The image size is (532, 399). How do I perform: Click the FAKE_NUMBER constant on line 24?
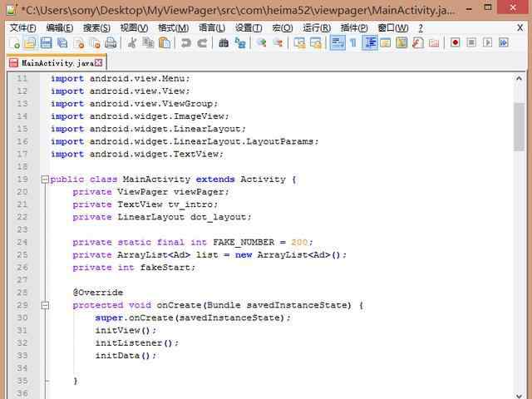[x=244, y=242]
